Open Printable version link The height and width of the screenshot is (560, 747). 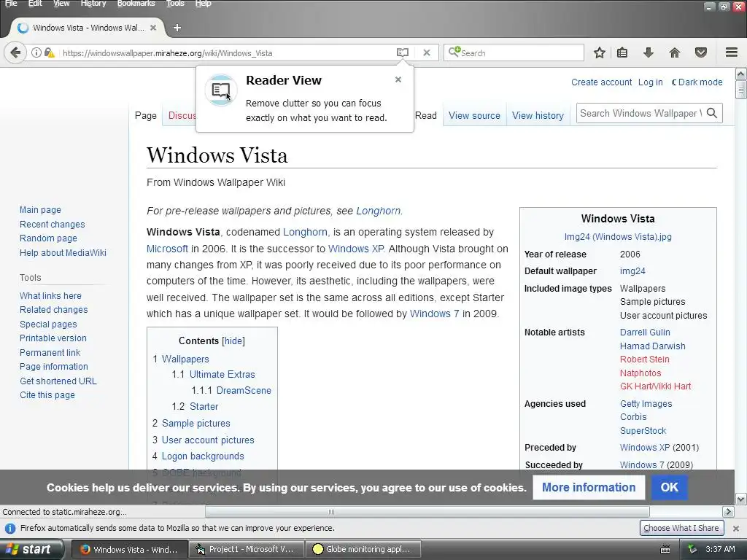pyautogui.click(x=53, y=338)
